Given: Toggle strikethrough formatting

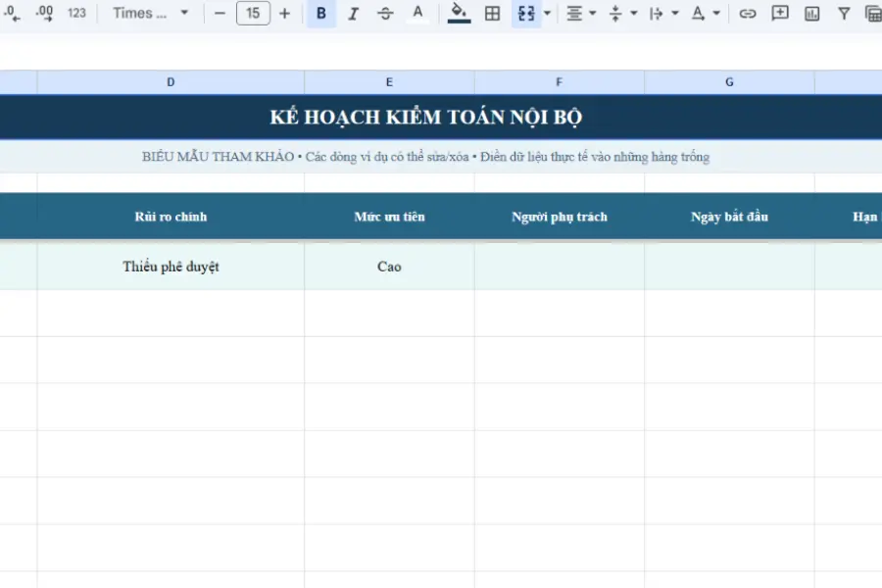Looking at the screenshot, I should point(385,13).
